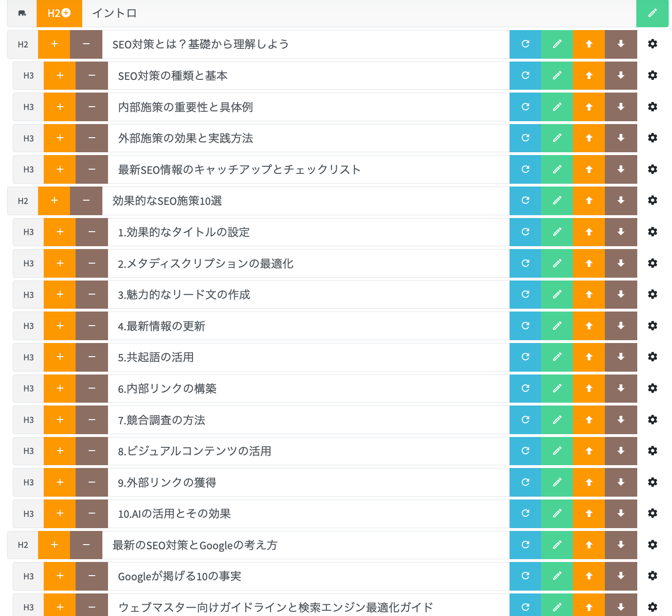The image size is (672, 616).
Task: Move Googleが掲げる10の事実 heading down
Action: 621,576
